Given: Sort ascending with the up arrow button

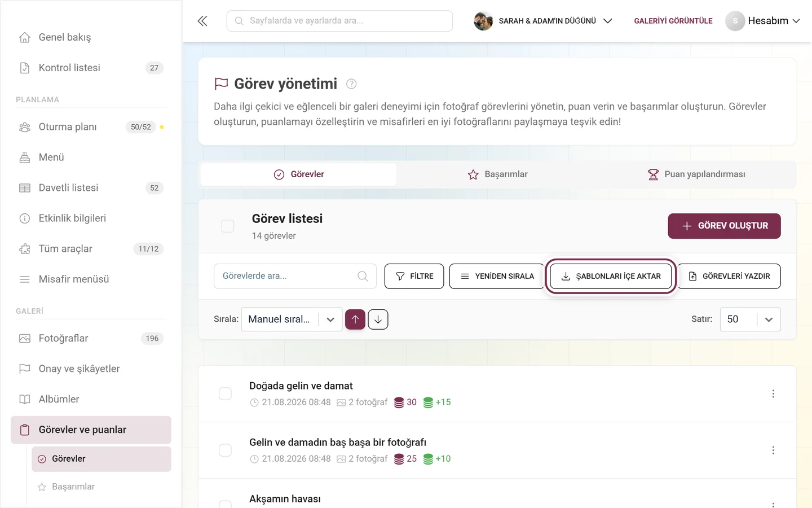Looking at the screenshot, I should 355,319.
